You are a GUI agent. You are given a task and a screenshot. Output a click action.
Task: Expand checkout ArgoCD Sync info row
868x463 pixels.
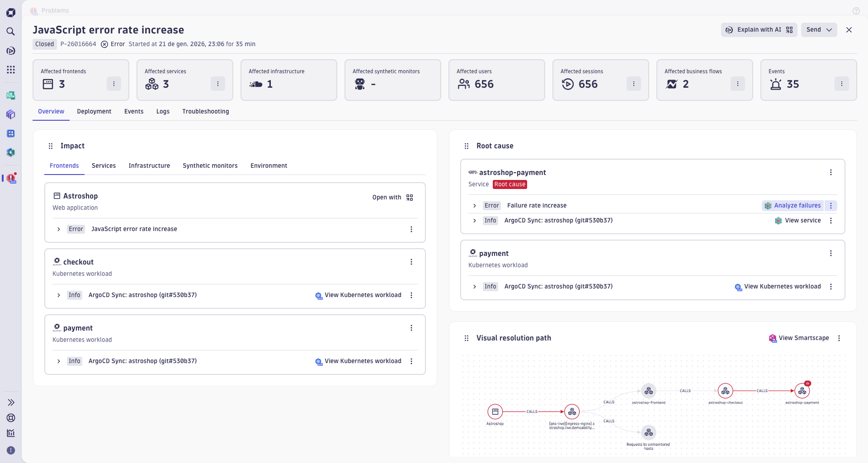[59, 295]
